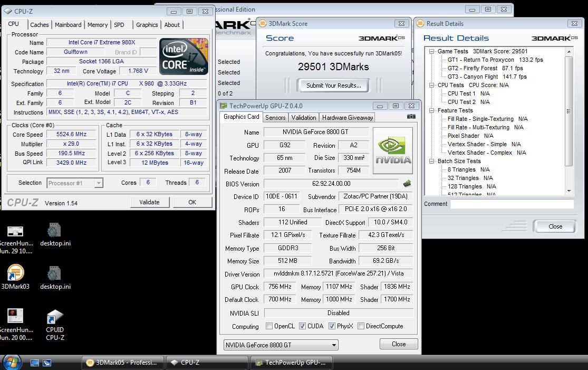Click the GPU-Z title bar icon
Image resolution: width=588 pixels, height=370 pixels.
(x=224, y=106)
